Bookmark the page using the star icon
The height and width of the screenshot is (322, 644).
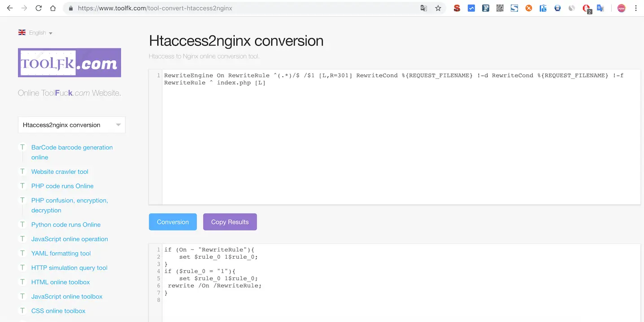[438, 8]
